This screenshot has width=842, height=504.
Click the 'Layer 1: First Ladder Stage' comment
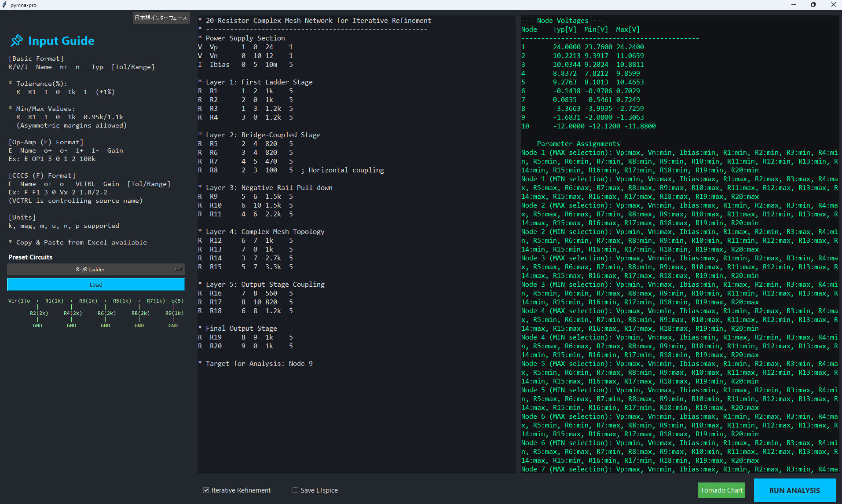(x=255, y=82)
